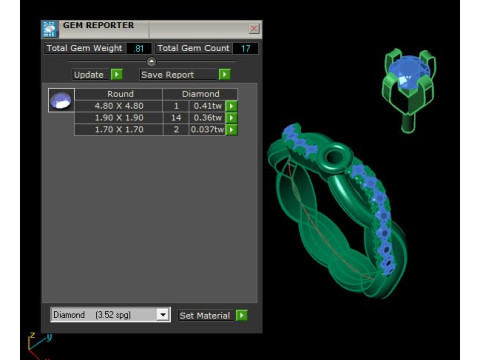This screenshot has height=360, width=480.
Task: Click the material dropdown arrow button
Action: point(163,315)
